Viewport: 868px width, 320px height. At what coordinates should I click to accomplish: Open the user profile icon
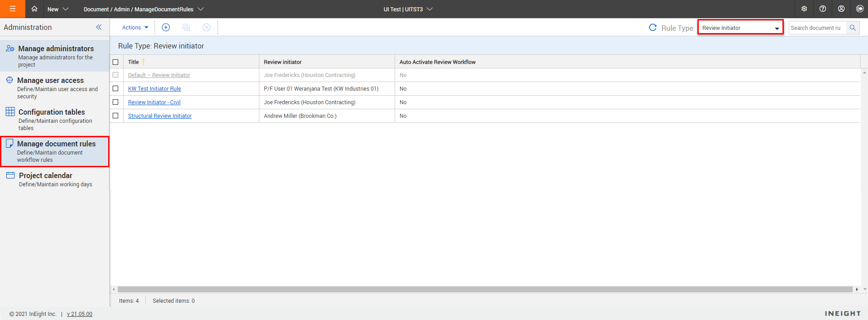841,9
